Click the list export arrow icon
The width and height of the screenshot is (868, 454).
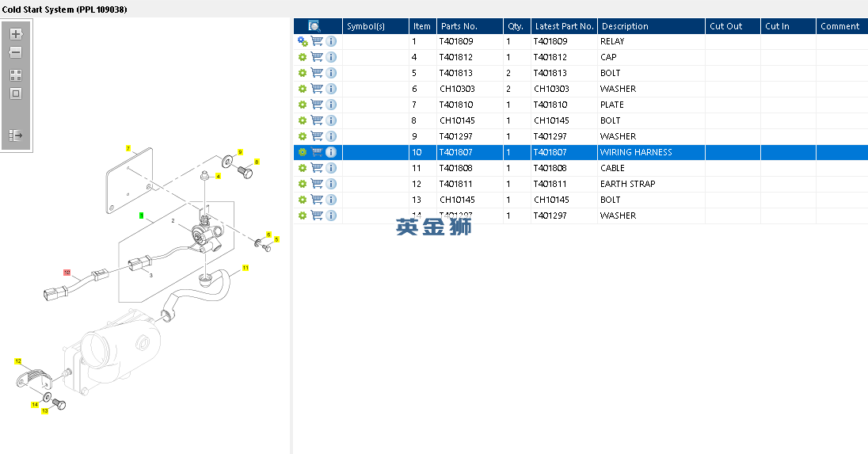click(16, 135)
